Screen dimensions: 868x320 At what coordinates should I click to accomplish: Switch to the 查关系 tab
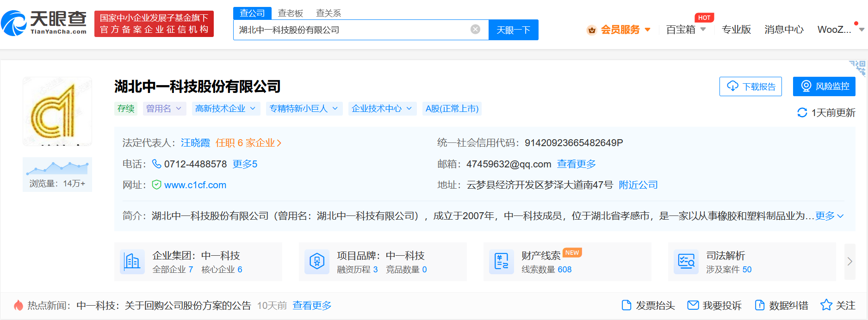pos(329,13)
